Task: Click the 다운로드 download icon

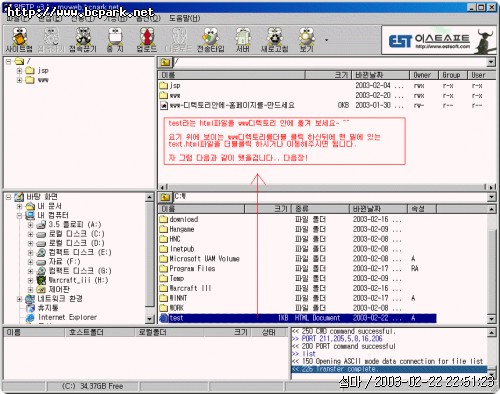Action: click(x=178, y=40)
